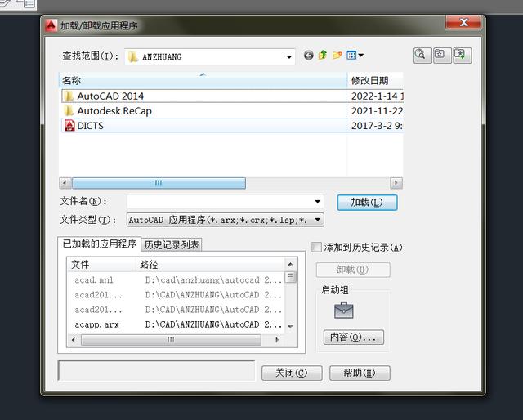This screenshot has height=420, width=523.
Task: Click the startup suite briefcase icon
Action: 343,311
